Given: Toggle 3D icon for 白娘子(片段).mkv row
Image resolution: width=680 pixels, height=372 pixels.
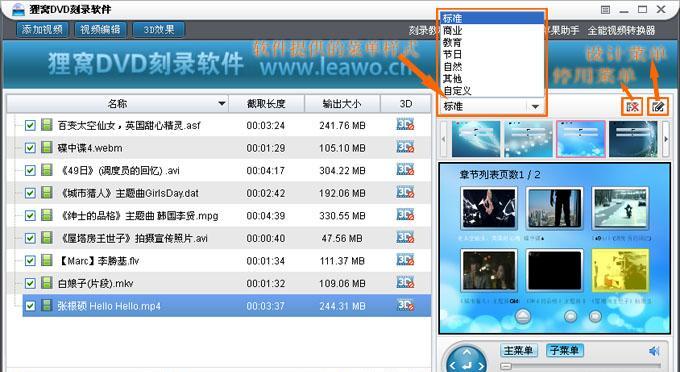Looking at the screenshot, I should click(x=405, y=283).
